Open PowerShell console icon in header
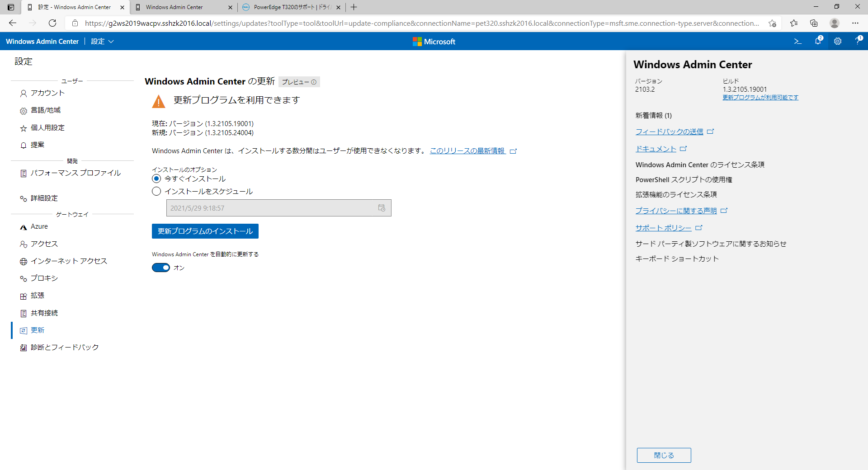868x470 pixels. click(x=798, y=41)
